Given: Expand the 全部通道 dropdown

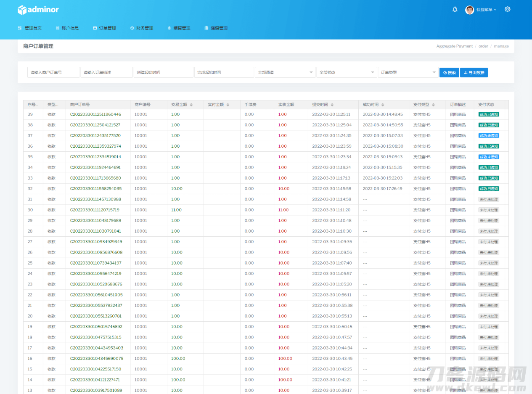Looking at the screenshot, I should pos(285,72).
